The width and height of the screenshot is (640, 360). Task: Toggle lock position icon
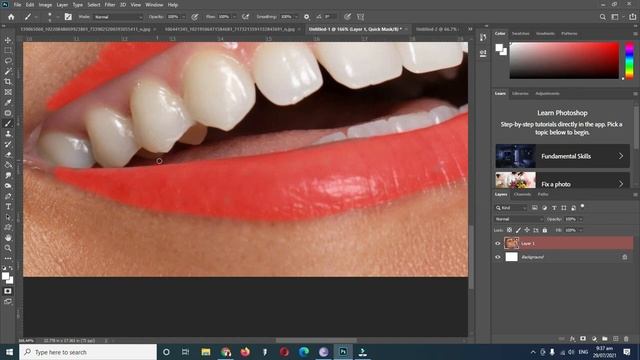point(527,230)
